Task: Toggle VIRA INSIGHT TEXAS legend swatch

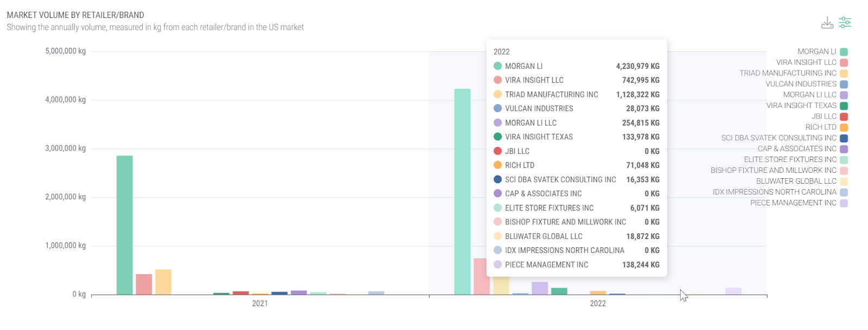Action: 844,106
